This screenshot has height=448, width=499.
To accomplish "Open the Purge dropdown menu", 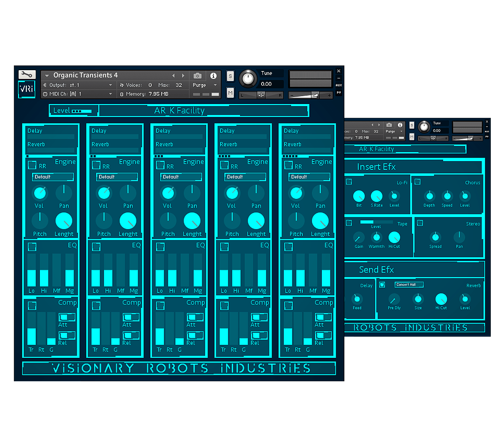I will point(204,85).
